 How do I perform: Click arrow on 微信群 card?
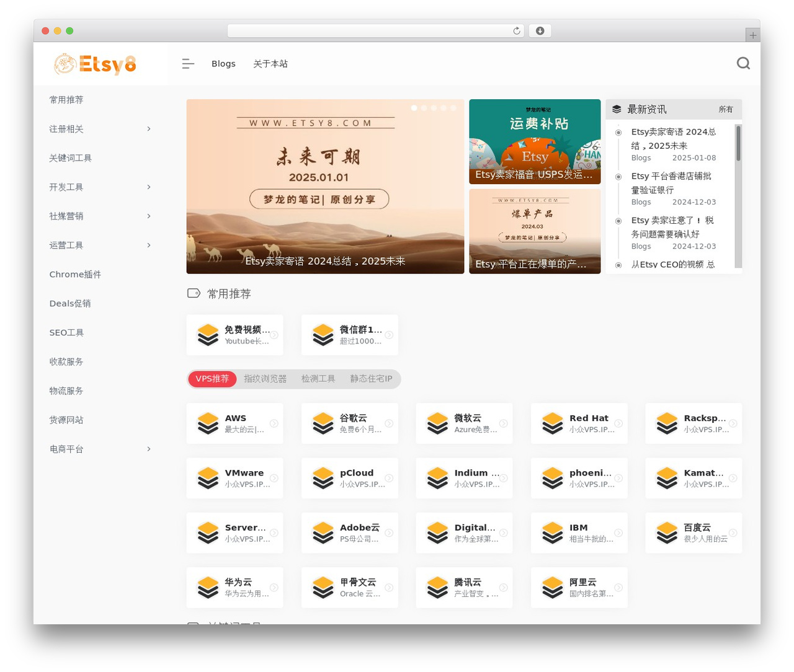pyautogui.click(x=389, y=335)
